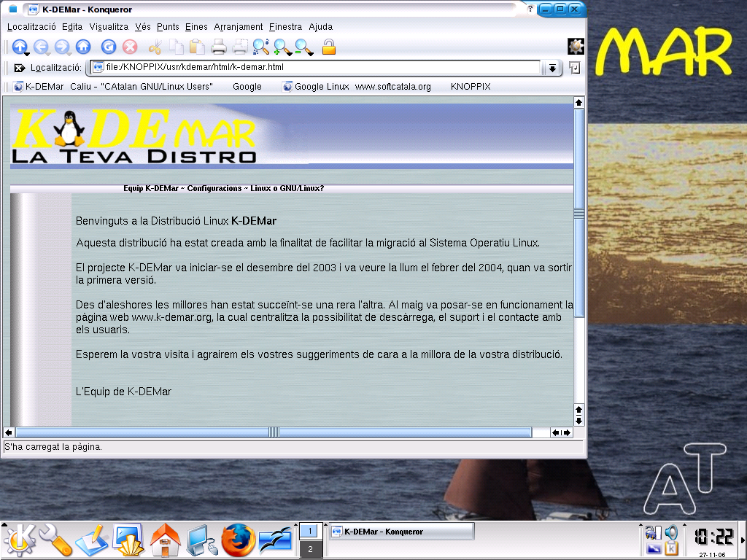Viewport: 747px width, 560px height.
Task: Click the Up arrow navigation icon
Action: pyautogui.click(x=19, y=47)
